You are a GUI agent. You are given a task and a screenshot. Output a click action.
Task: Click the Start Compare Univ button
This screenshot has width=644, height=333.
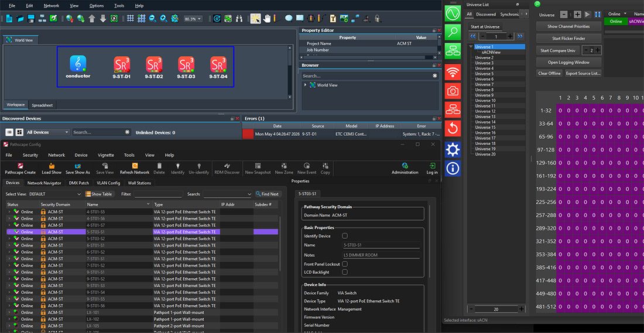coord(558,50)
